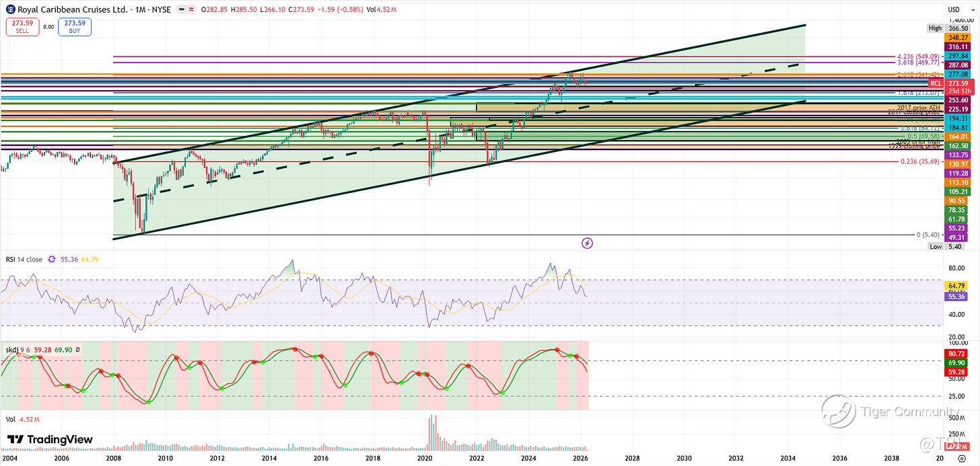Click the 225.19 price label
The height and width of the screenshot is (466, 980).
tap(957, 109)
